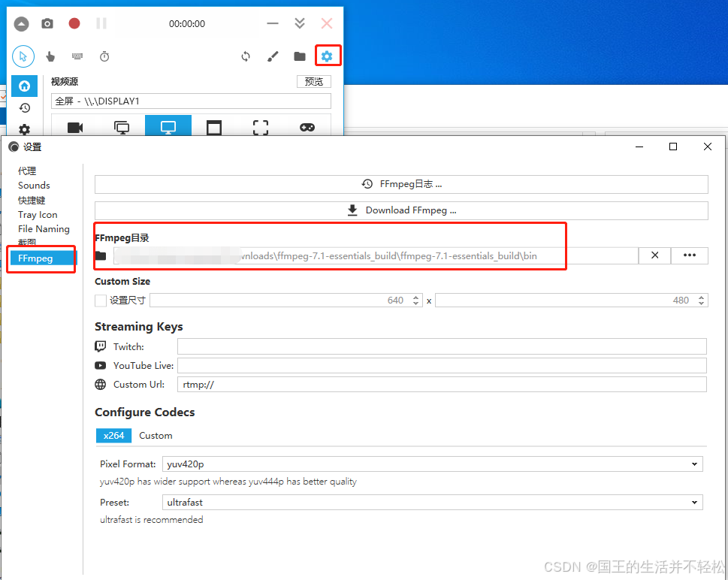Click the 预览 preview button
This screenshot has width=728, height=580.
point(314,82)
